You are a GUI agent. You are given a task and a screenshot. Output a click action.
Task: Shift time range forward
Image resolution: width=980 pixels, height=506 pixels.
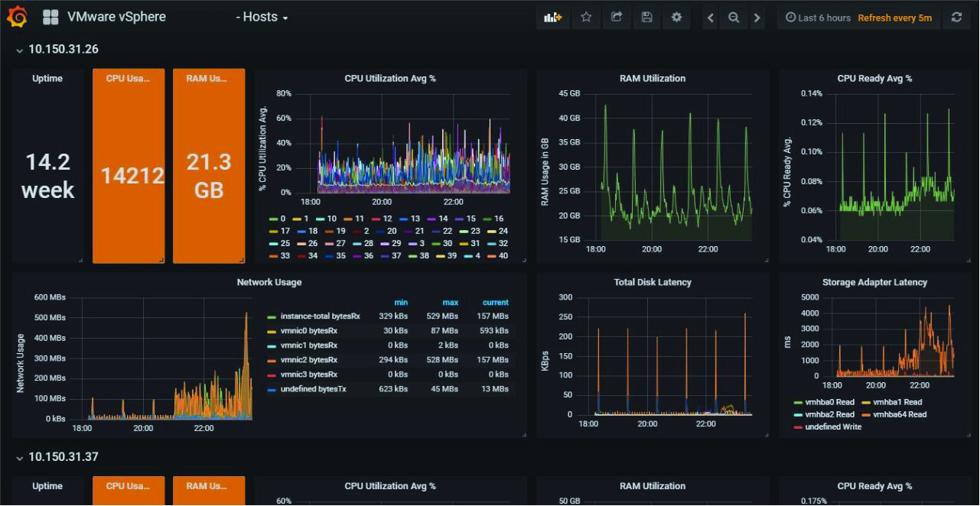pyautogui.click(x=757, y=18)
